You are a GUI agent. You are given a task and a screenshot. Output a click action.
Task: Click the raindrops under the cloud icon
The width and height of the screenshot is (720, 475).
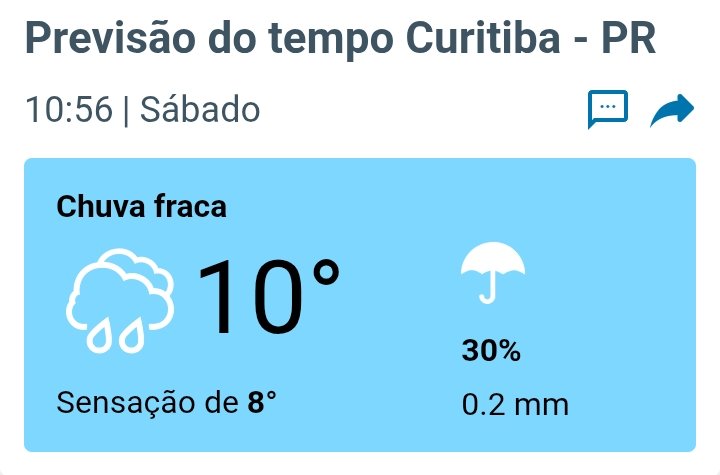(x=115, y=337)
